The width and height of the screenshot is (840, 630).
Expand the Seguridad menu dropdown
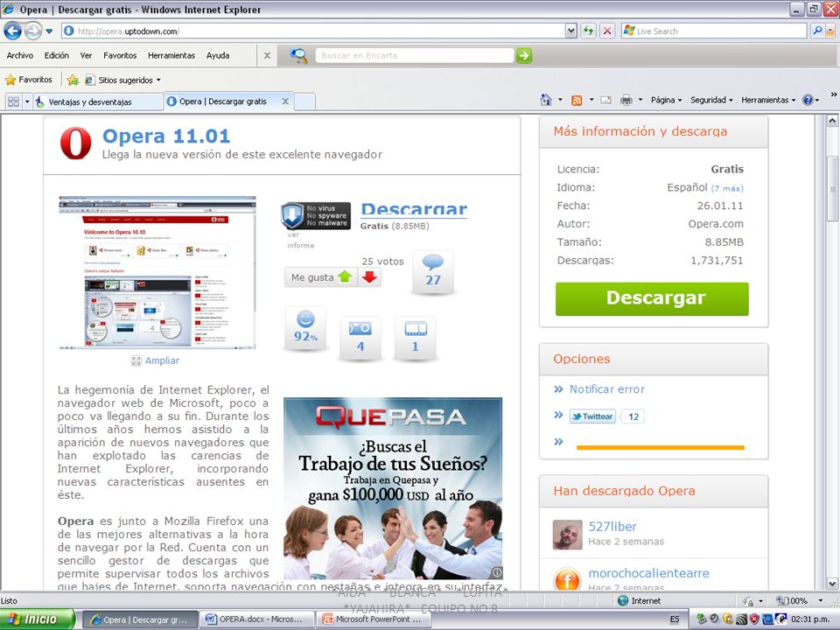(x=730, y=100)
